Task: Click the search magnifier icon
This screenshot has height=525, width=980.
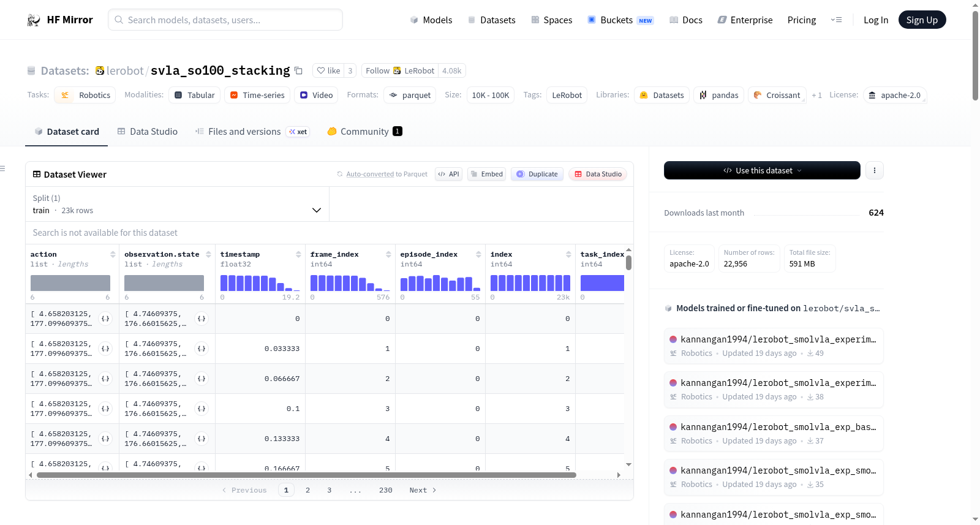Action: pos(119,20)
